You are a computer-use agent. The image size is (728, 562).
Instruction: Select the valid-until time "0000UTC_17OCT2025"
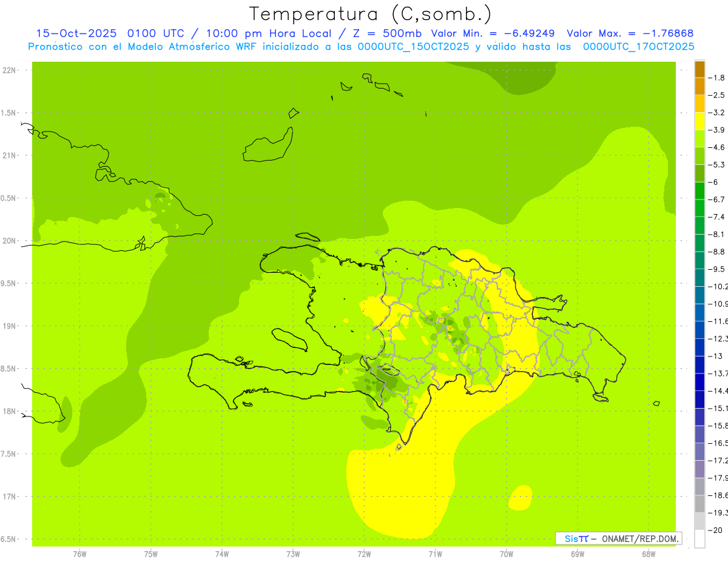tap(639, 47)
